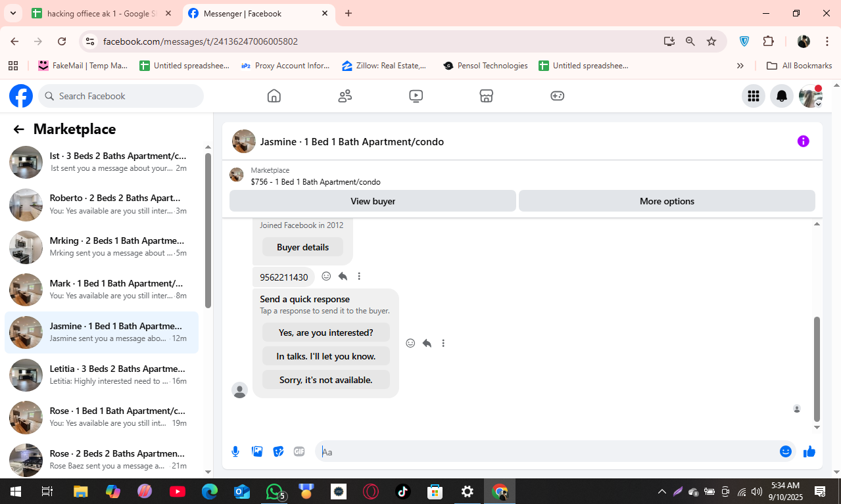The height and width of the screenshot is (504, 841).
Task: Click the zoom magnifier icon in address bar
Action: tap(690, 41)
